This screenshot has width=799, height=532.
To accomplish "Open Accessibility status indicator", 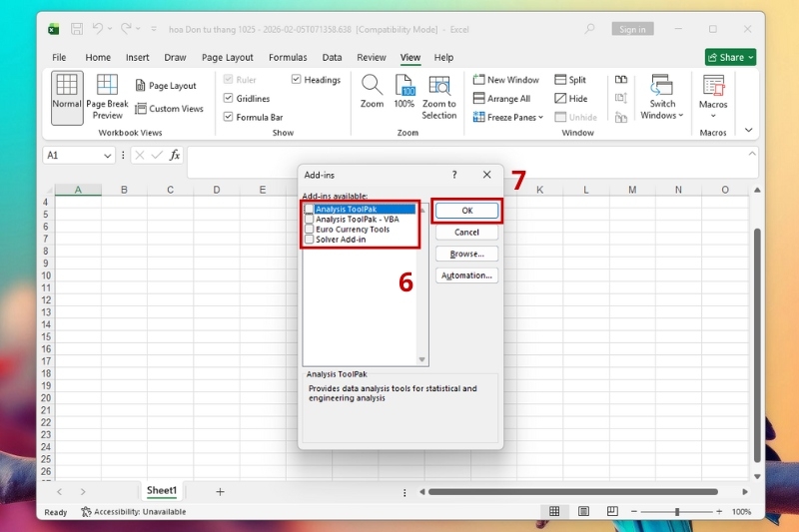I will click(x=134, y=512).
